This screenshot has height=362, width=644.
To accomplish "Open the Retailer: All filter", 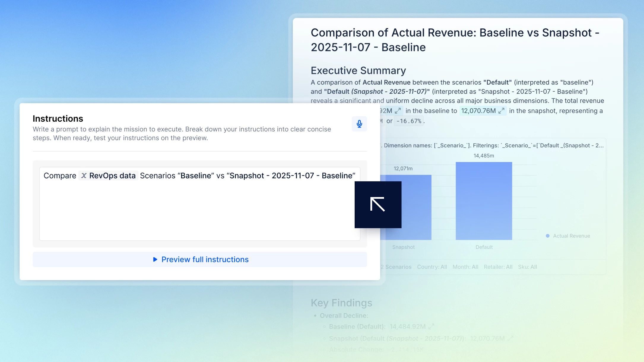I will pyautogui.click(x=498, y=267).
